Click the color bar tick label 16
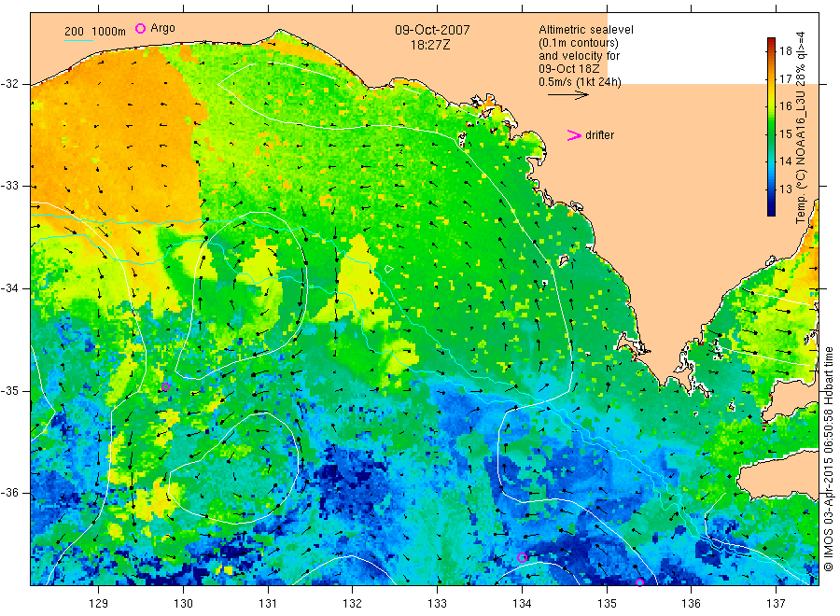 (x=785, y=106)
